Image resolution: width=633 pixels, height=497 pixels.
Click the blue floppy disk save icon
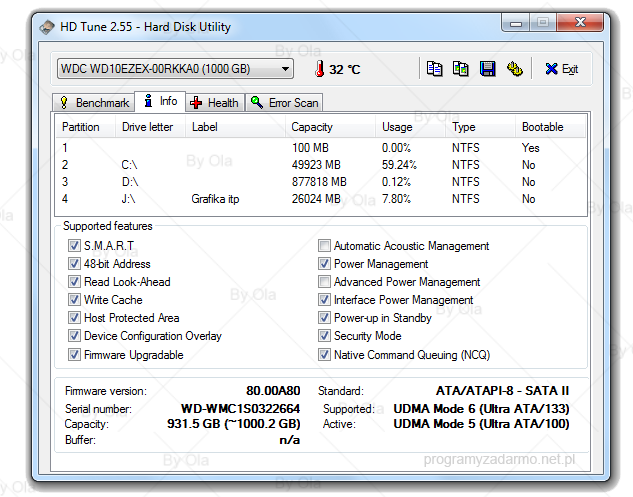tap(487, 69)
